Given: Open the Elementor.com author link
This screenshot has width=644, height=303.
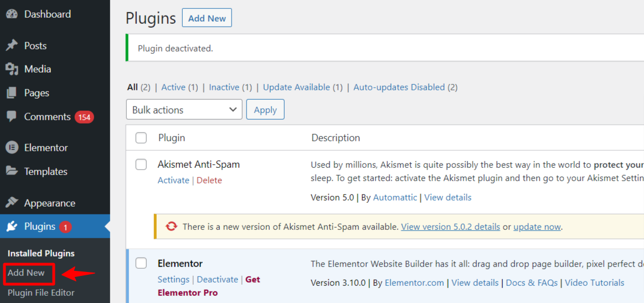Looking at the screenshot, I should pyautogui.click(x=414, y=283).
